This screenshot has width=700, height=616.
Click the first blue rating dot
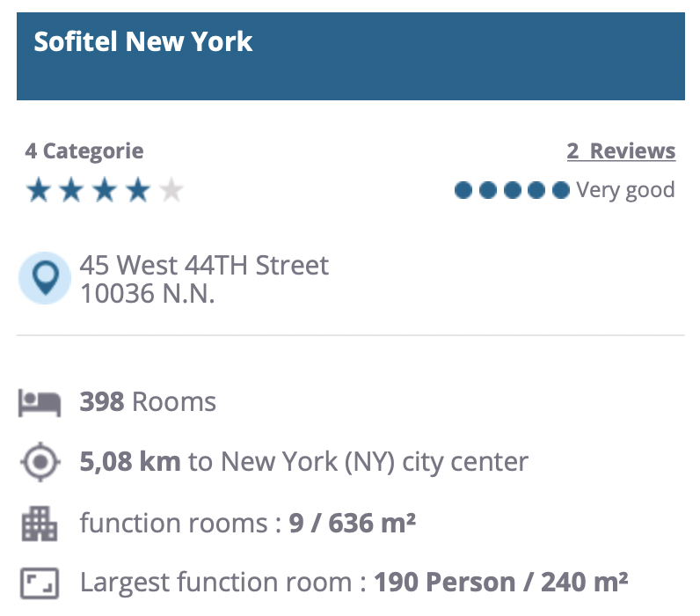[x=463, y=190]
